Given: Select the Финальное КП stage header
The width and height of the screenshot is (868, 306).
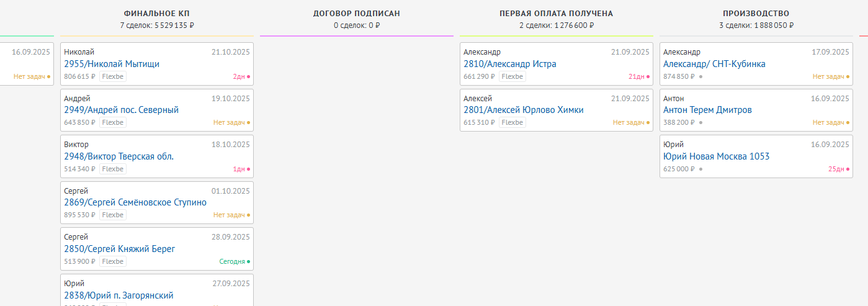Looking at the screenshot, I should [157, 13].
